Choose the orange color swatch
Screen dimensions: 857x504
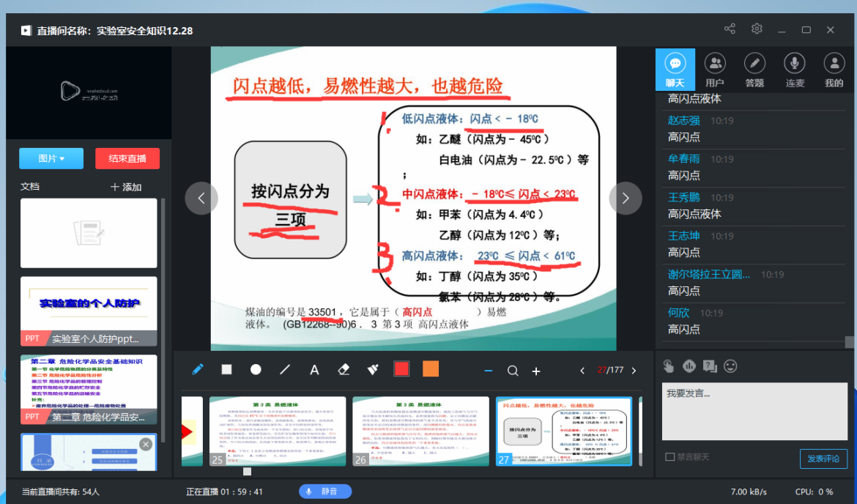(431, 369)
